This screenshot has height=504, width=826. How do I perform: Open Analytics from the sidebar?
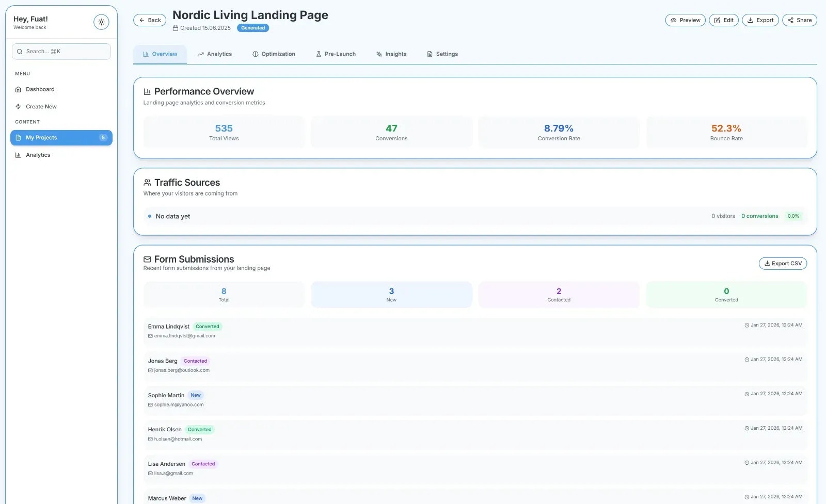pyautogui.click(x=38, y=155)
